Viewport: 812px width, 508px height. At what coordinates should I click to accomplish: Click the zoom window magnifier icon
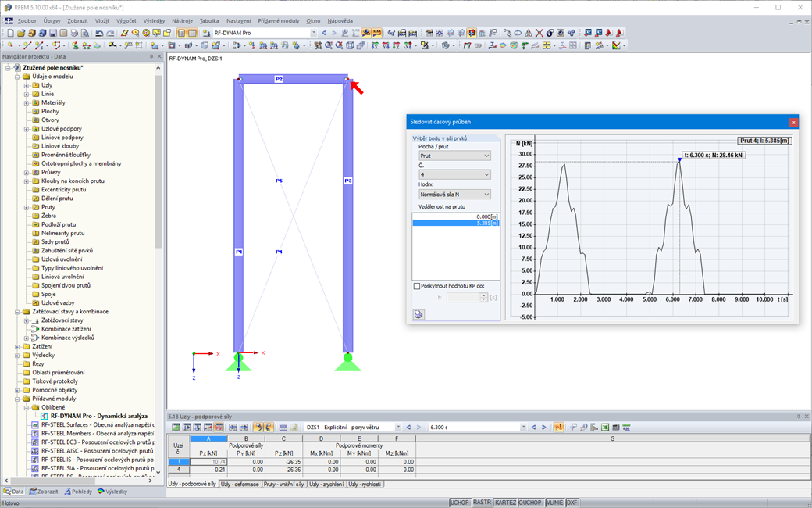click(329, 45)
